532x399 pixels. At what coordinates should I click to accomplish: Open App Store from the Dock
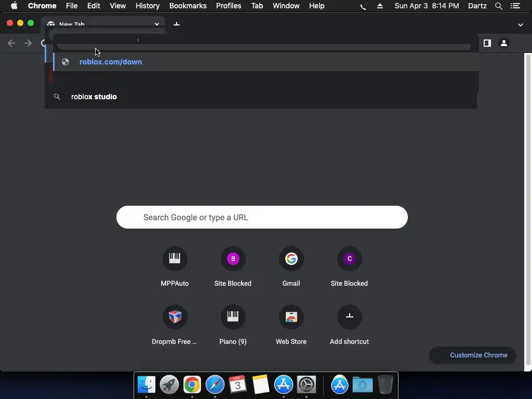point(284,385)
